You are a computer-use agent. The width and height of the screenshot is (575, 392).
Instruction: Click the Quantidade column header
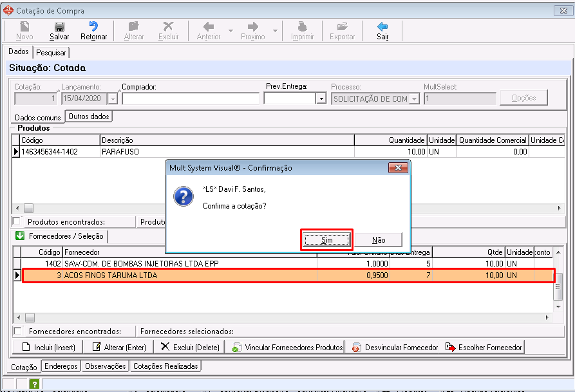click(391, 140)
